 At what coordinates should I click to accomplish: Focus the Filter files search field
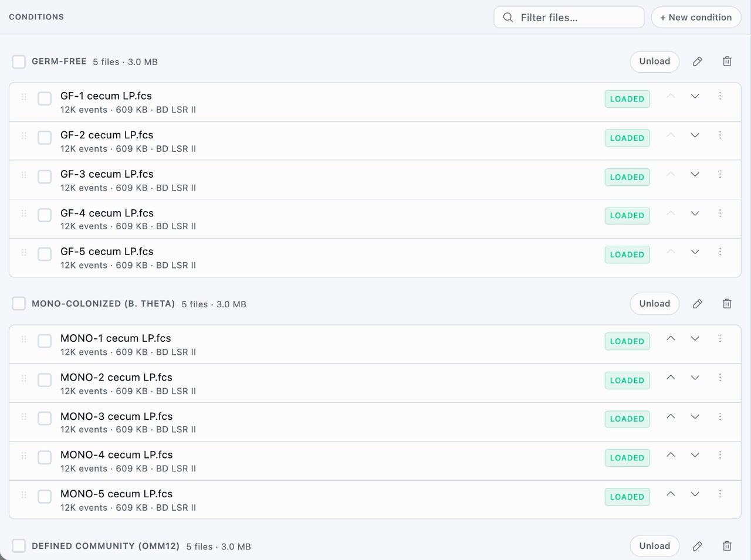569,18
